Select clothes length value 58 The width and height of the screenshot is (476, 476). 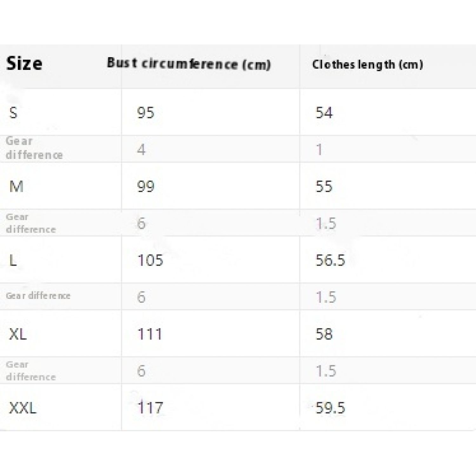[x=324, y=334]
